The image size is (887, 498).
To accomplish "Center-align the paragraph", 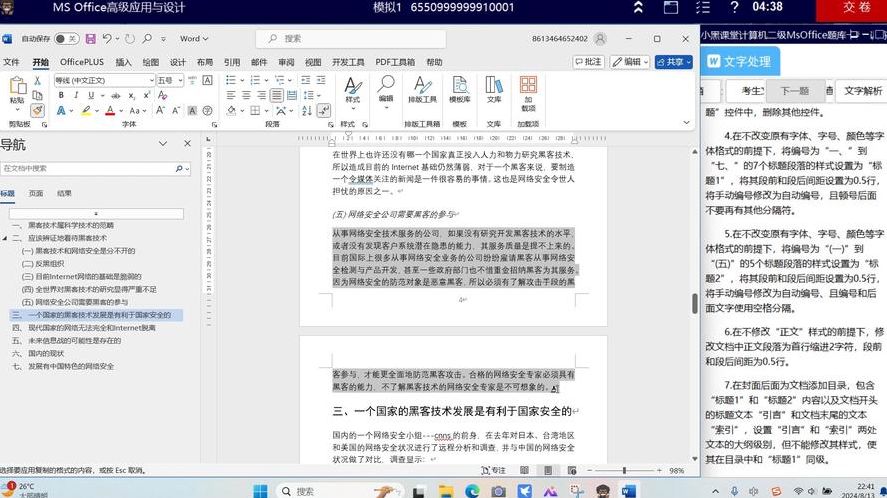I will [x=246, y=96].
